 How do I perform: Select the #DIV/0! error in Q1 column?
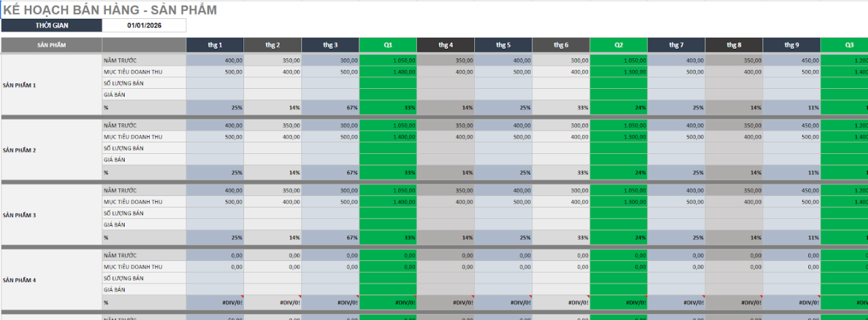[x=388, y=302]
